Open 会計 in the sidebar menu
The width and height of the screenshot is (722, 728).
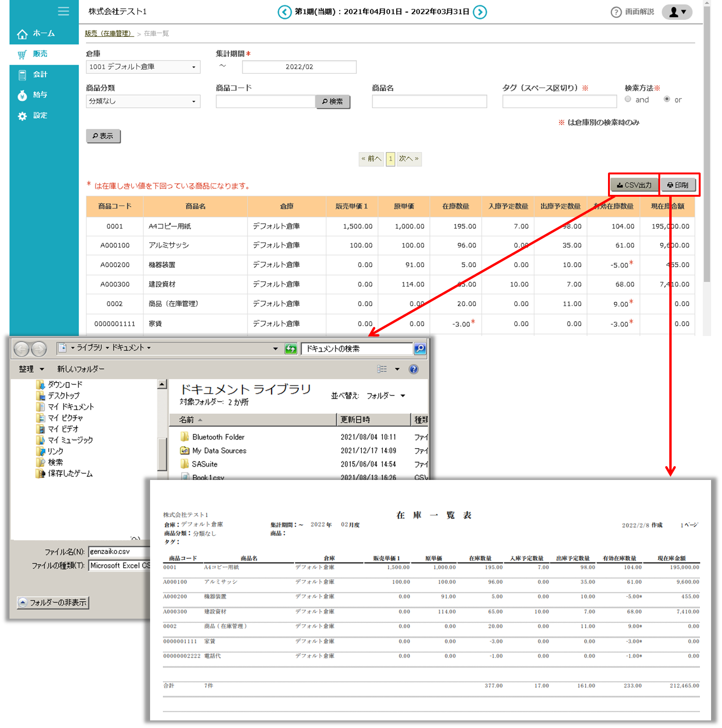40,75
